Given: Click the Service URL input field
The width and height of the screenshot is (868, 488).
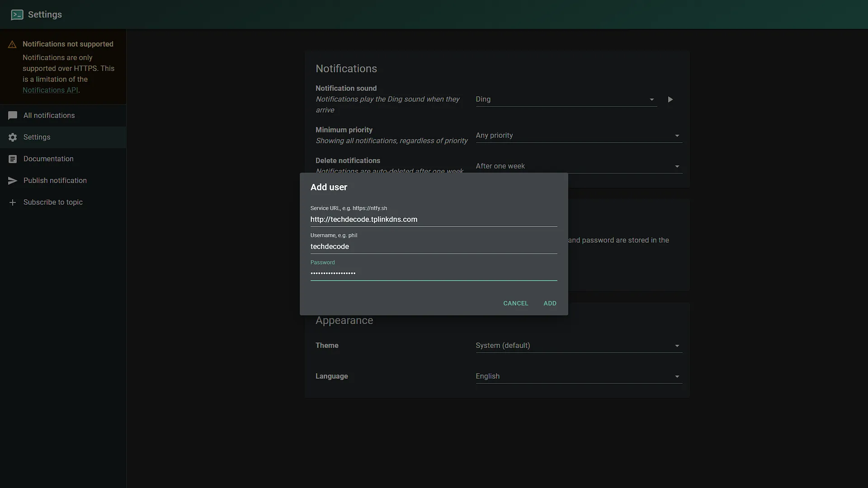Looking at the screenshot, I should tap(434, 220).
